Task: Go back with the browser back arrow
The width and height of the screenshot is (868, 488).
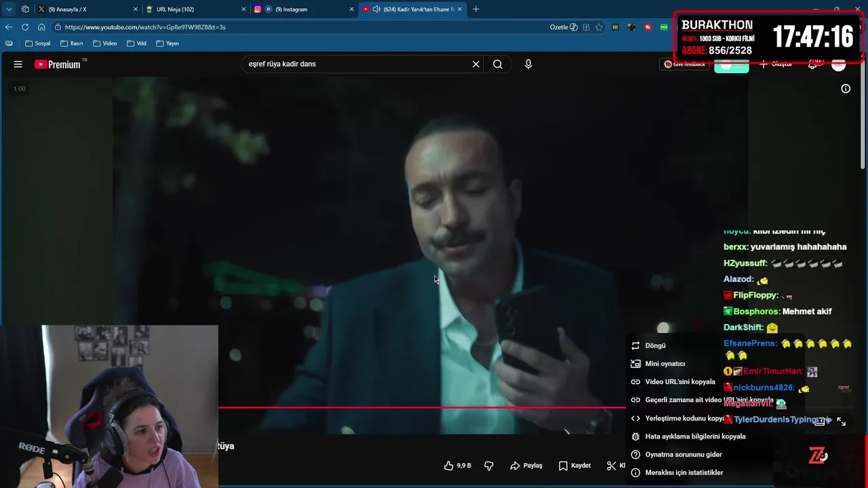Action: pos(9,27)
